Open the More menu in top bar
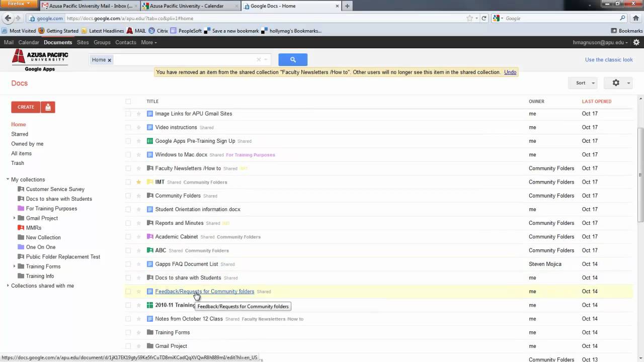The height and width of the screenshot is (362, 644). point(148,42)
